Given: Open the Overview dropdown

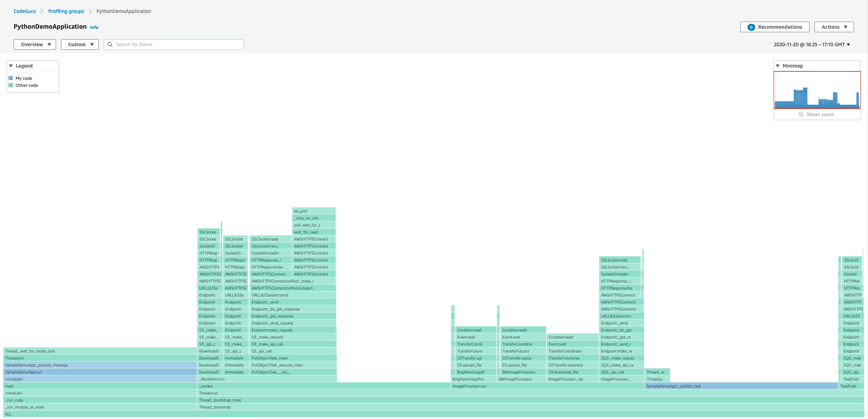Looking at the screenshot, I should [34, 44].
